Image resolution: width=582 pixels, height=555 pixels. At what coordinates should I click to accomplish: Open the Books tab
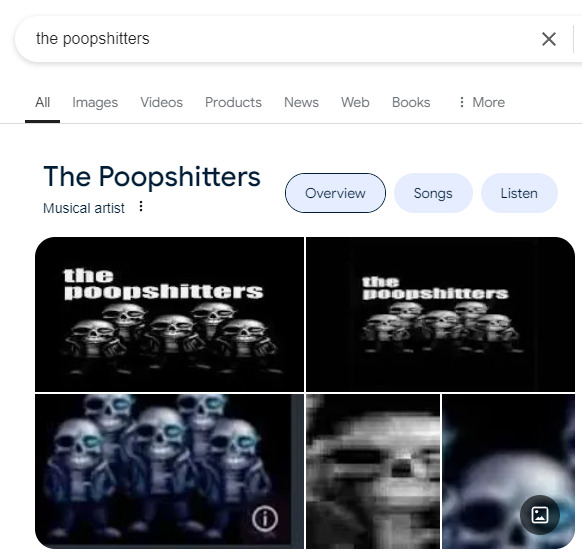click(411, 102)
